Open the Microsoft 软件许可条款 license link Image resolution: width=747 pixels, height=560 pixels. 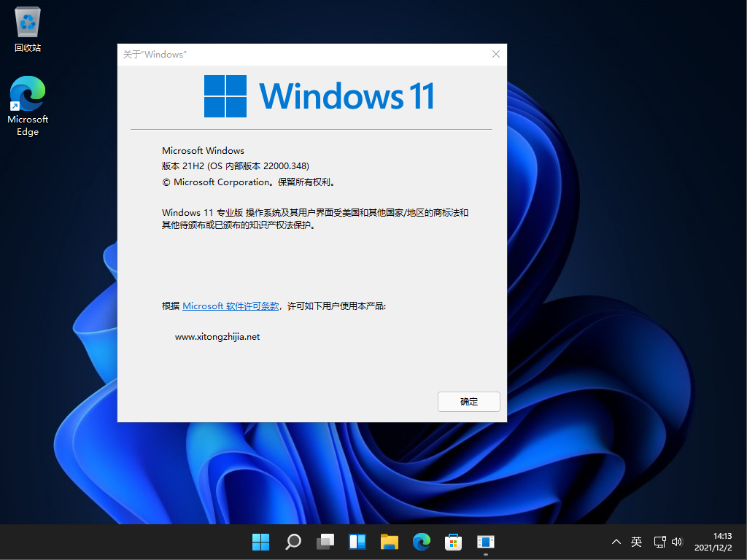230,306
